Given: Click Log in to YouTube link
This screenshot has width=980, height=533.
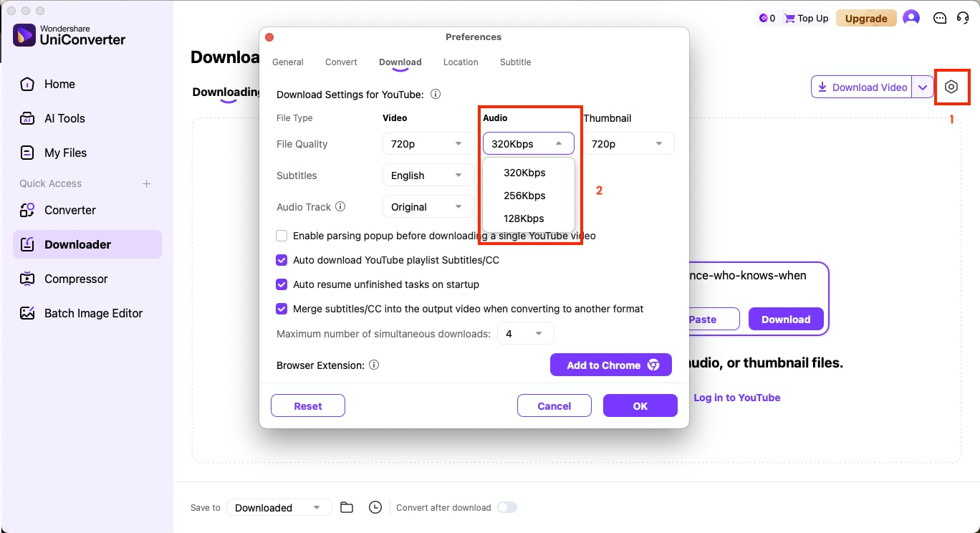Looking at the screenshot, I should point(737,398).
